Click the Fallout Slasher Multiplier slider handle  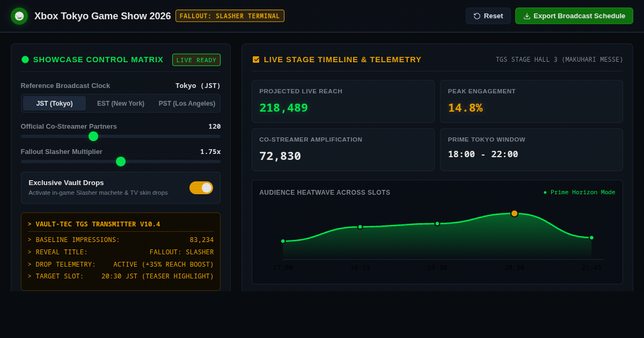121,161
